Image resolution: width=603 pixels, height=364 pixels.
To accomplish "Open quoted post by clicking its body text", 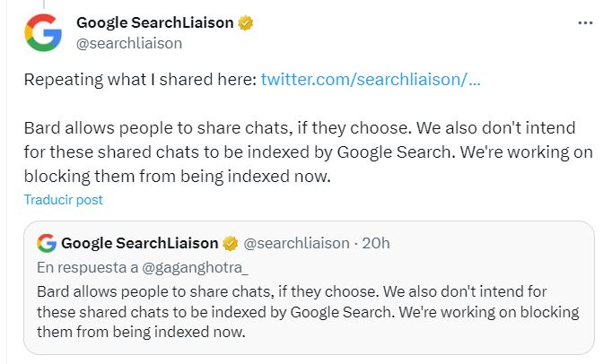I will (308, 312).
